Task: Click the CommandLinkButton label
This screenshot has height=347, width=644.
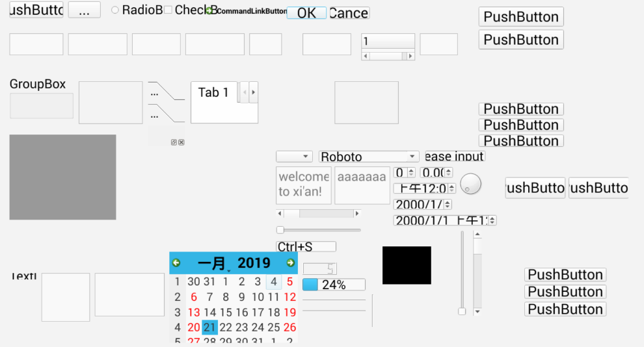Action: (252, 11)
